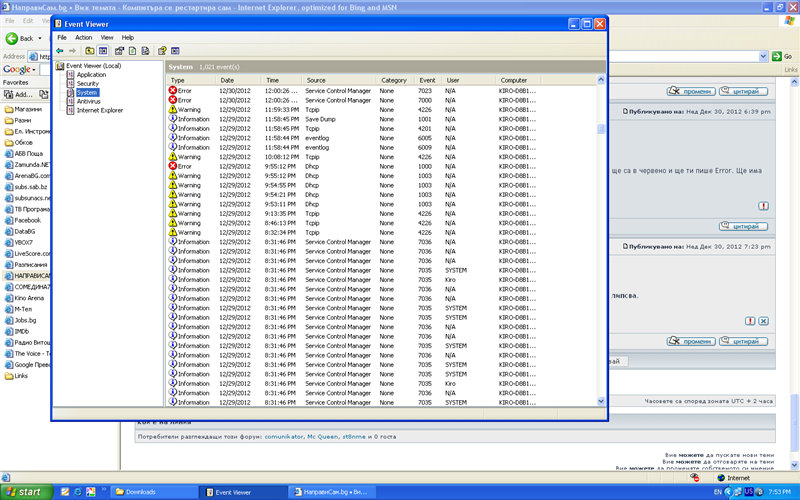This screenshot has width=800, height=500.
Task: Click the Up one level folder icon
Action: (90, 51)
